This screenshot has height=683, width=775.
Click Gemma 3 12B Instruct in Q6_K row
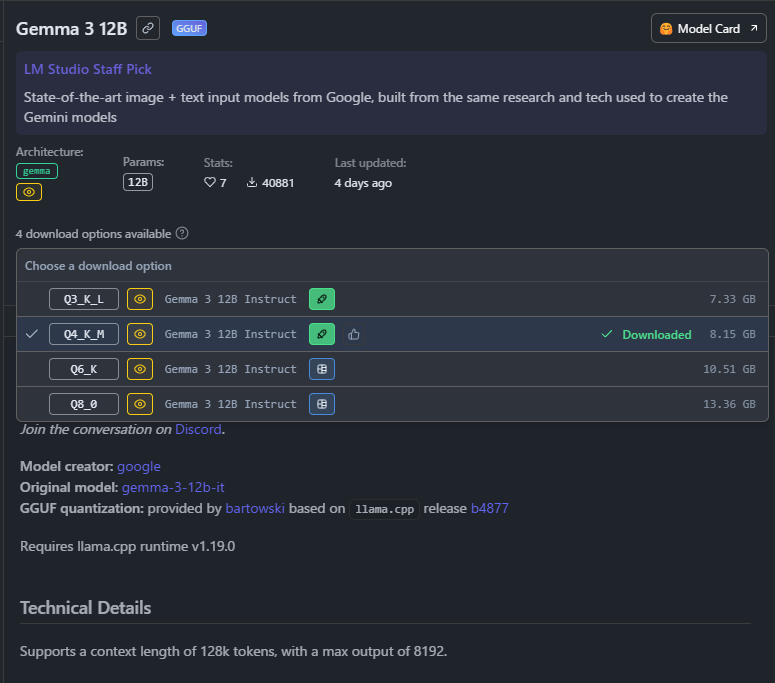point(230,369)
